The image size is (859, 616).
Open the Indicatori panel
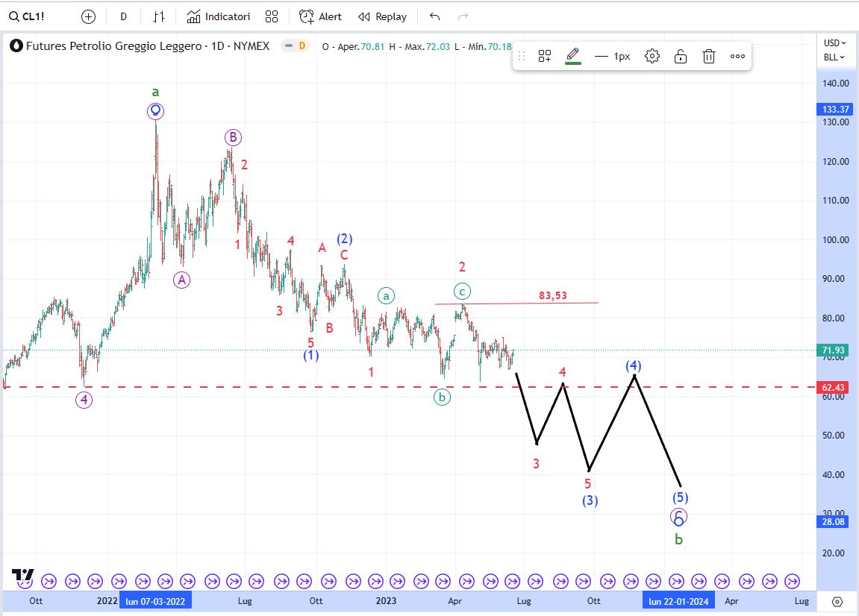218,16
